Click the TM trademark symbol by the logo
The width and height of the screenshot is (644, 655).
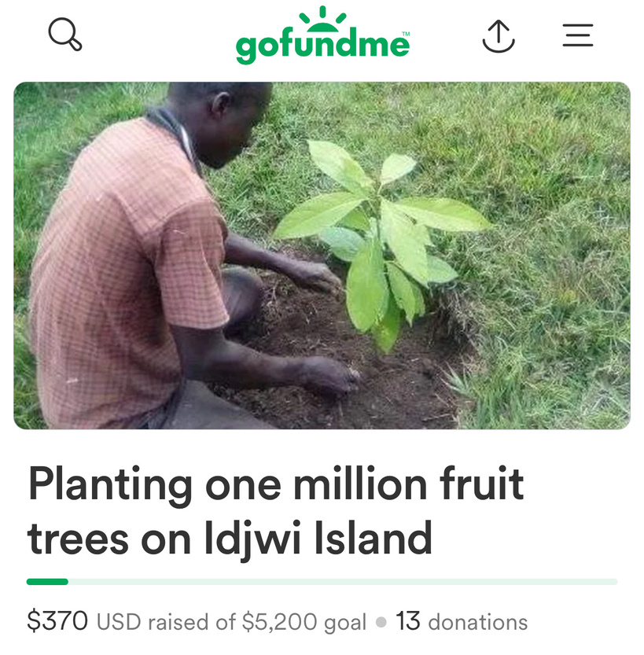point(406,35)
